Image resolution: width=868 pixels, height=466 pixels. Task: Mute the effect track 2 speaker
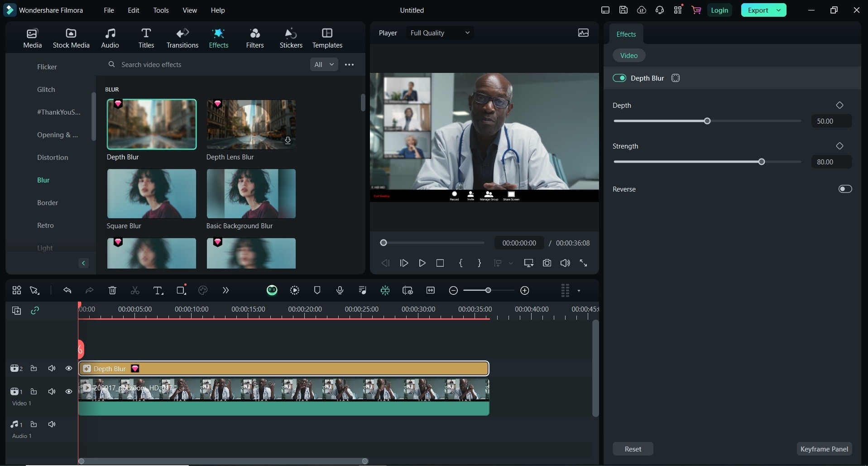click(52, 368)
